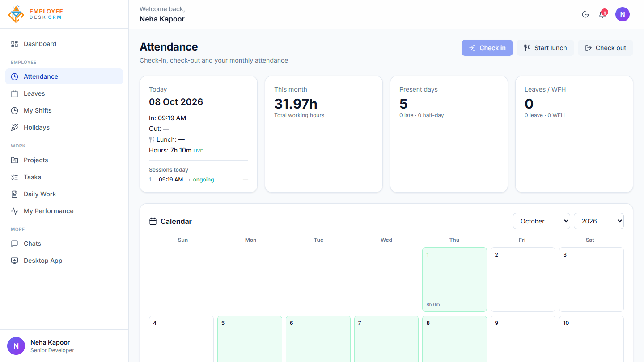644x362 pixels.
Task: Click the "Thu" weekday column header
Action: point(454,240)
